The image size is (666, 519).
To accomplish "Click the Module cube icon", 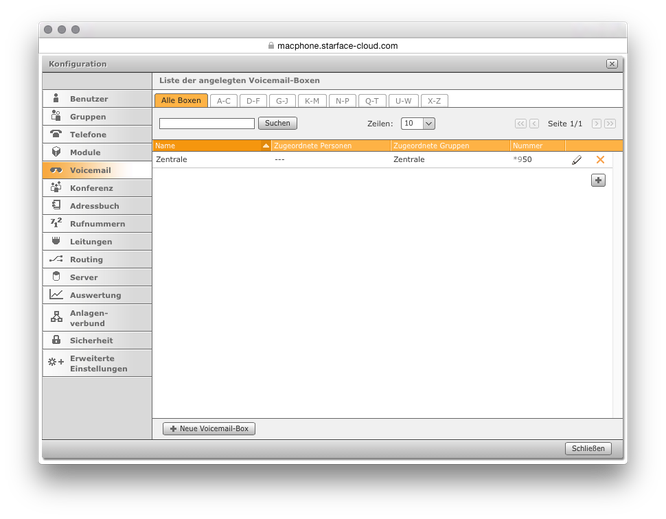I will (x=56, y=152).
